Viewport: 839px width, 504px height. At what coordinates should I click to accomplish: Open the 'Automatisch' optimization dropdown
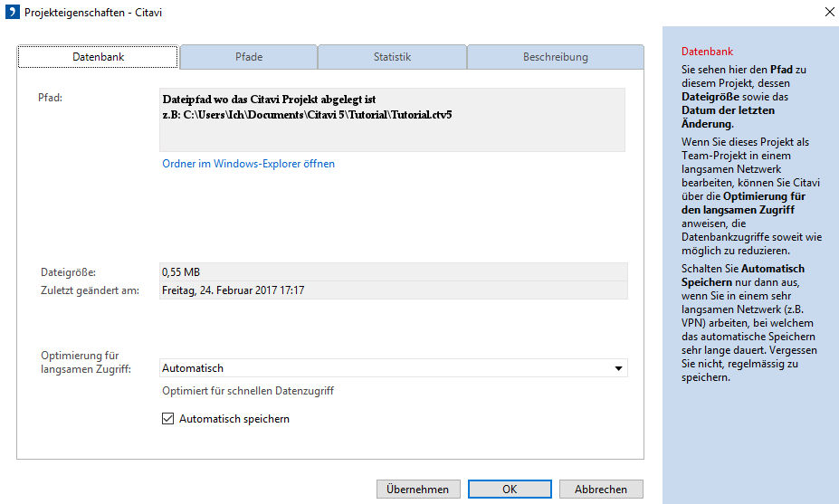[394, 368]
